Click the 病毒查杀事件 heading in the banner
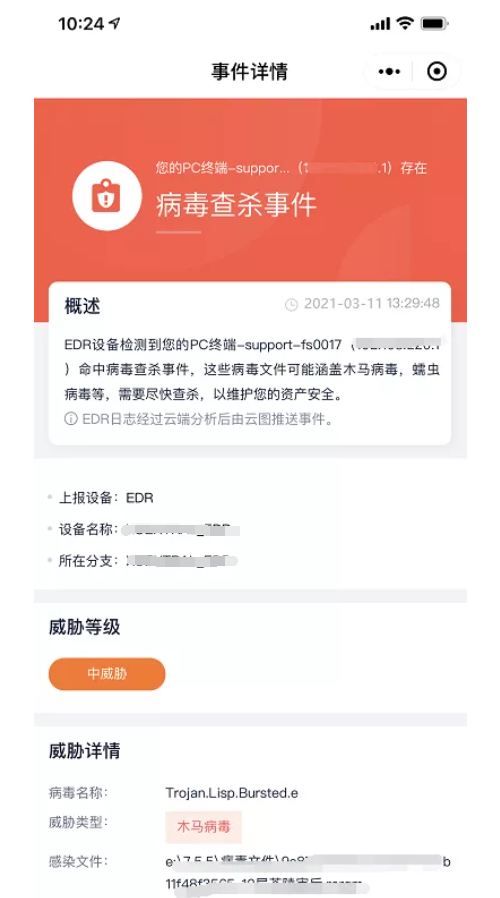This screenshot has width=500, height=898. coord(237,204)
